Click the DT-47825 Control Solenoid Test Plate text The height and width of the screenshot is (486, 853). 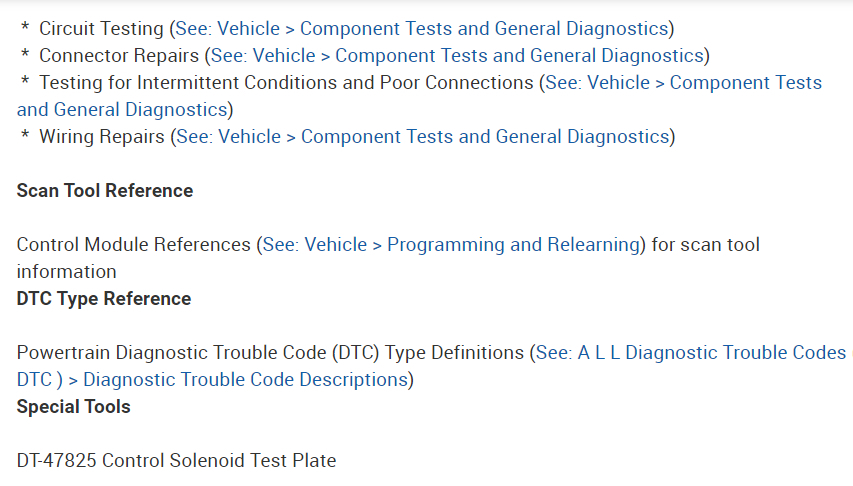click(177, 461)
